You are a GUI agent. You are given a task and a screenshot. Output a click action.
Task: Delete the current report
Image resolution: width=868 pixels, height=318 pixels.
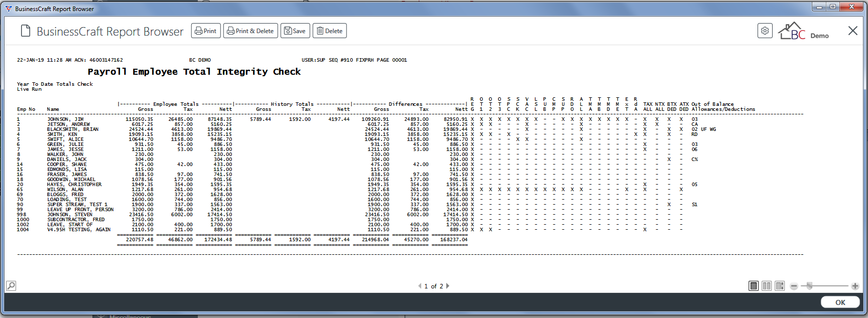click(330, 31)
